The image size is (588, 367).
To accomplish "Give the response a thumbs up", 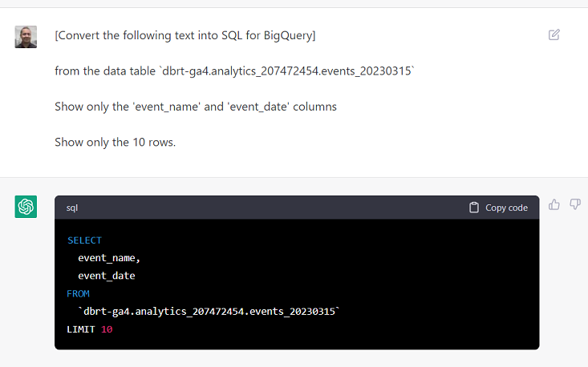I will tap(554, 204).
